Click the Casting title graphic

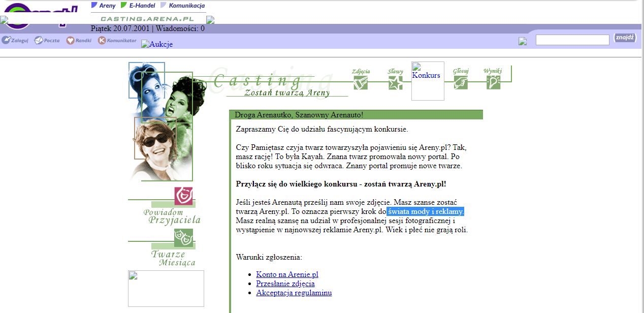coord(258,80)
